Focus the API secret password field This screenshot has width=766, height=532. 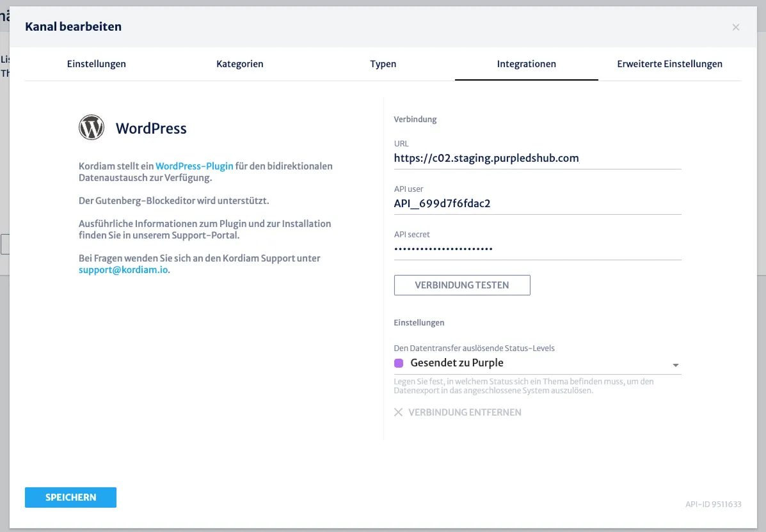(538, 249)
